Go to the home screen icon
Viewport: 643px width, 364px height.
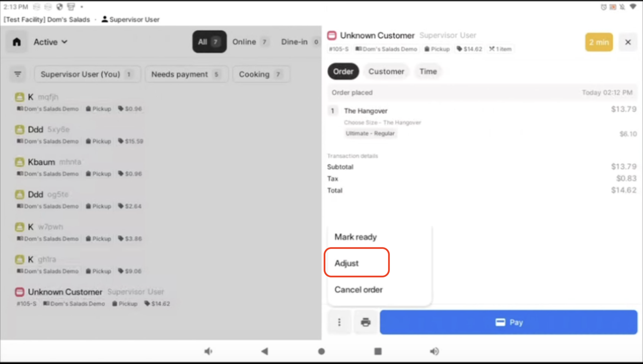(16, 42)
